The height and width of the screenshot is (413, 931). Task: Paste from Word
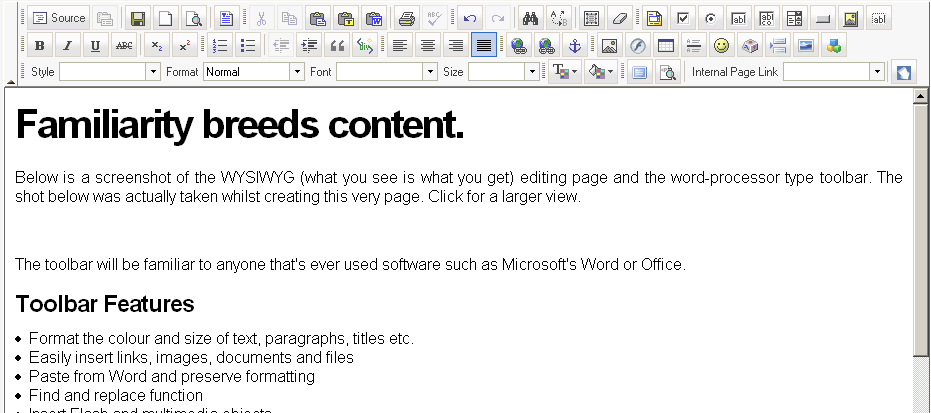(374, 18)
